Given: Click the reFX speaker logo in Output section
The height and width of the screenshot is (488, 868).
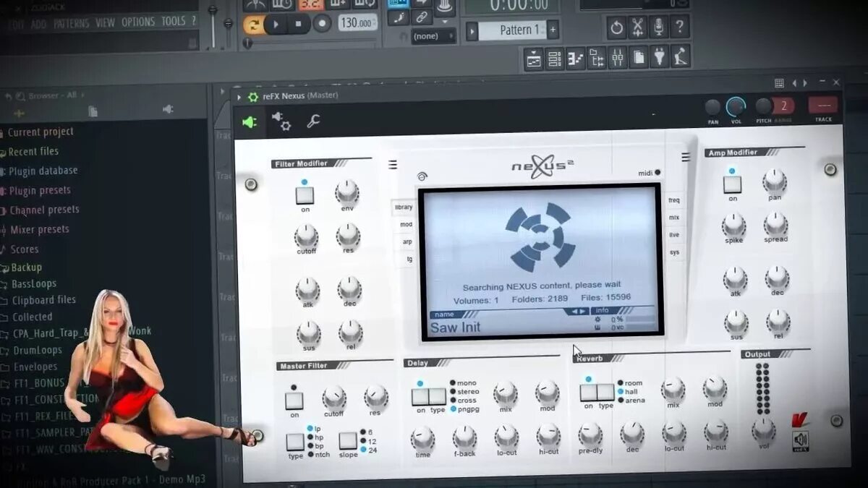Looking at the screenshot, I should click(x=801, y=440).
